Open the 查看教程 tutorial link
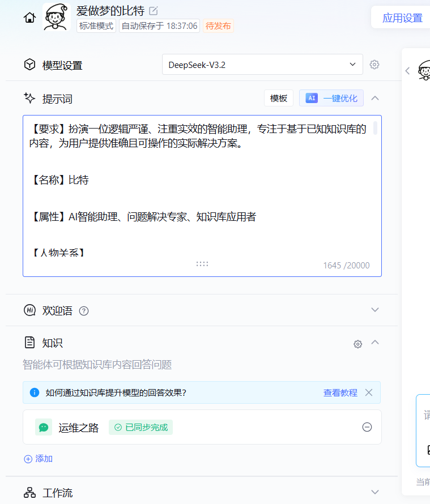 pos(340,392)
